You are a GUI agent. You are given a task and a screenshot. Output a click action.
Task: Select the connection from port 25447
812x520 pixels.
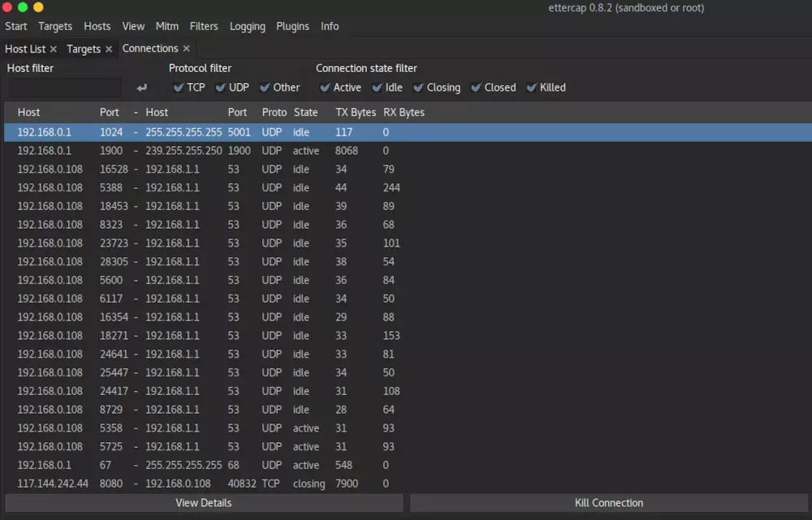point(408,373)
